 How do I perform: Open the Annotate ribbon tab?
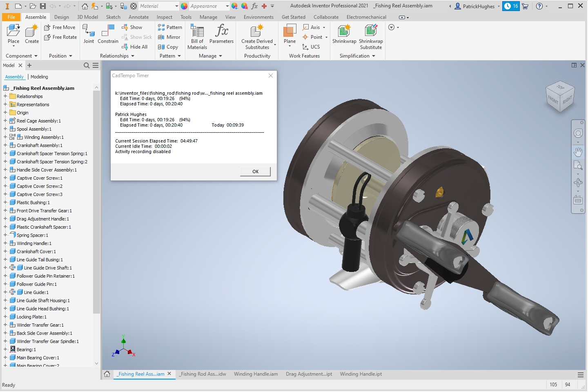click(x=138, y=17)
